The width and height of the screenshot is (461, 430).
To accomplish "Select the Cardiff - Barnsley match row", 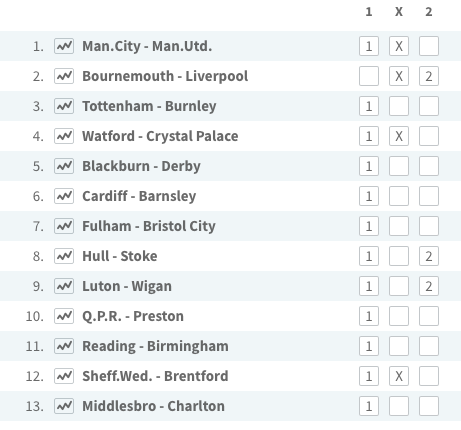I will (x=230, y=196).
